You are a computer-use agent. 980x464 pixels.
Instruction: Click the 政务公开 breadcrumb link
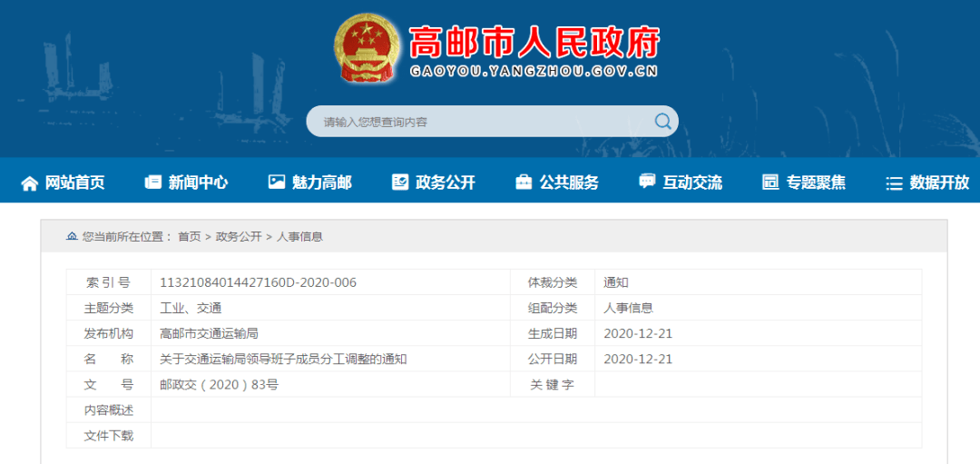pyautogui.click(x=239, y=237)
